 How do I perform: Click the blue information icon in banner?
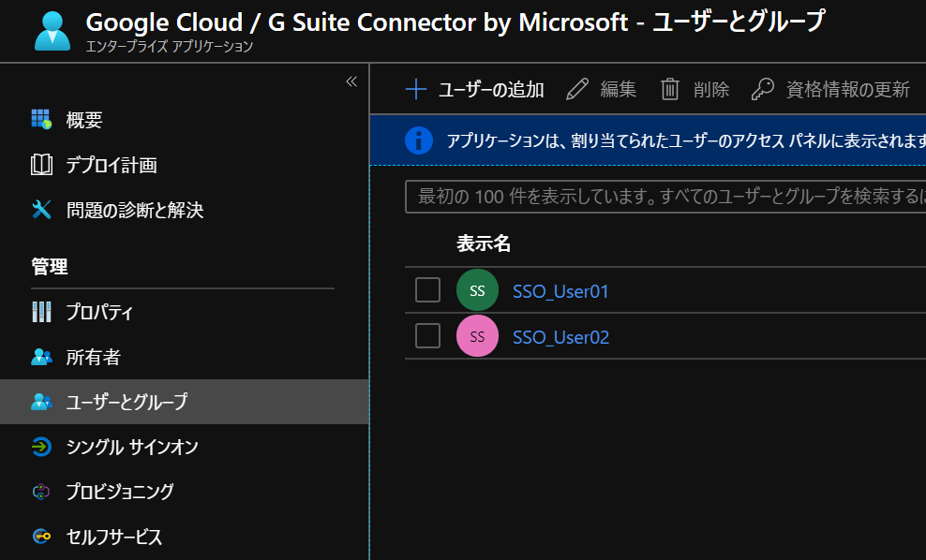[x=419, y=140]
